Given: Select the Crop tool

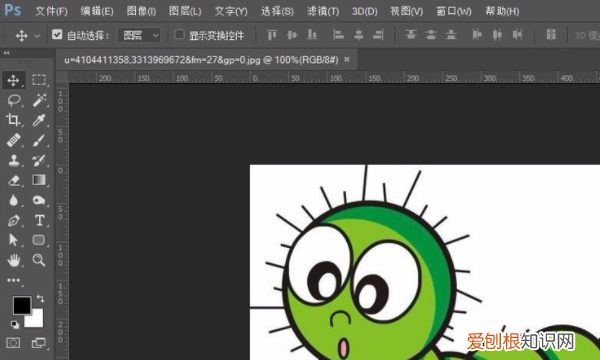Looking at the screenshot, I should [x=13, y=120].
